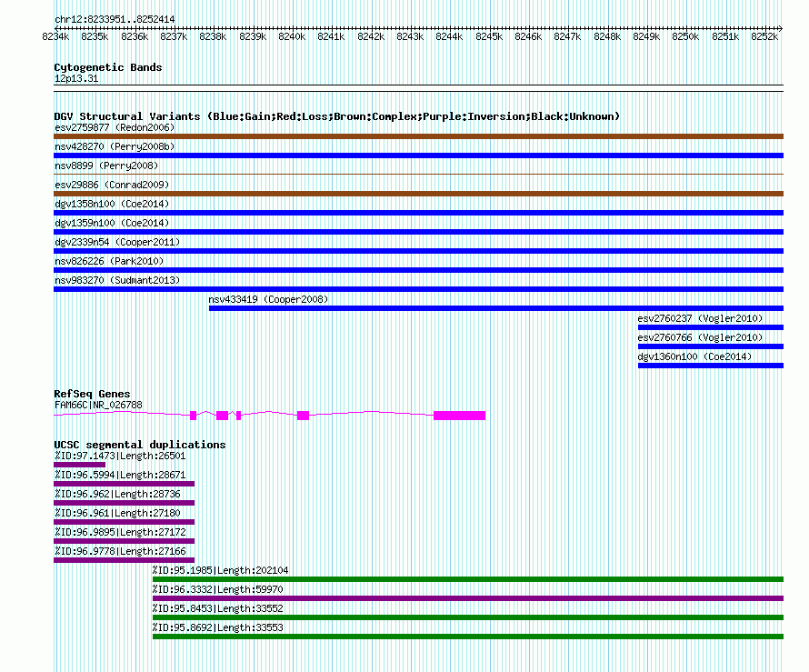Select the thin nsv8899 Perry2008 variant line
Viewport: 809px width, 672px height.
[418, 175]
